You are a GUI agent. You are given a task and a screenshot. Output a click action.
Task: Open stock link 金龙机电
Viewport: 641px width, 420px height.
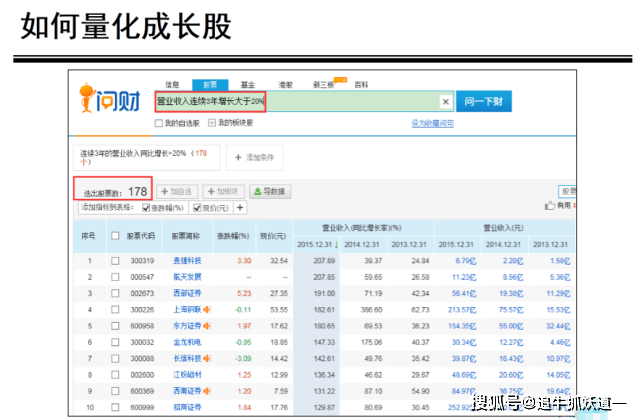[x=187, y=342]
